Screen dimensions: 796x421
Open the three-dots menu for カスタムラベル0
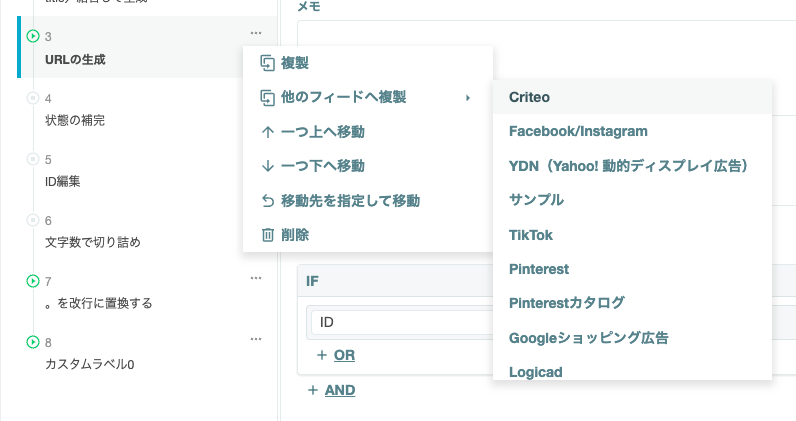click(256, 339)
